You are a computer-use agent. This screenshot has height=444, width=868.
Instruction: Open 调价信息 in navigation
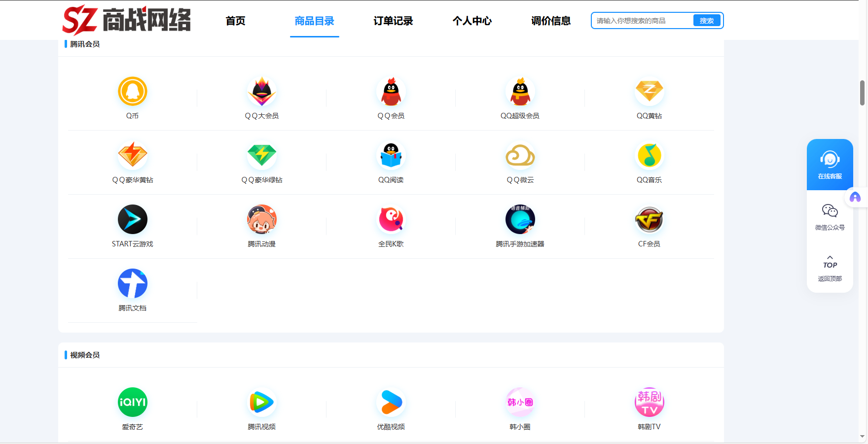pos(551,21)
